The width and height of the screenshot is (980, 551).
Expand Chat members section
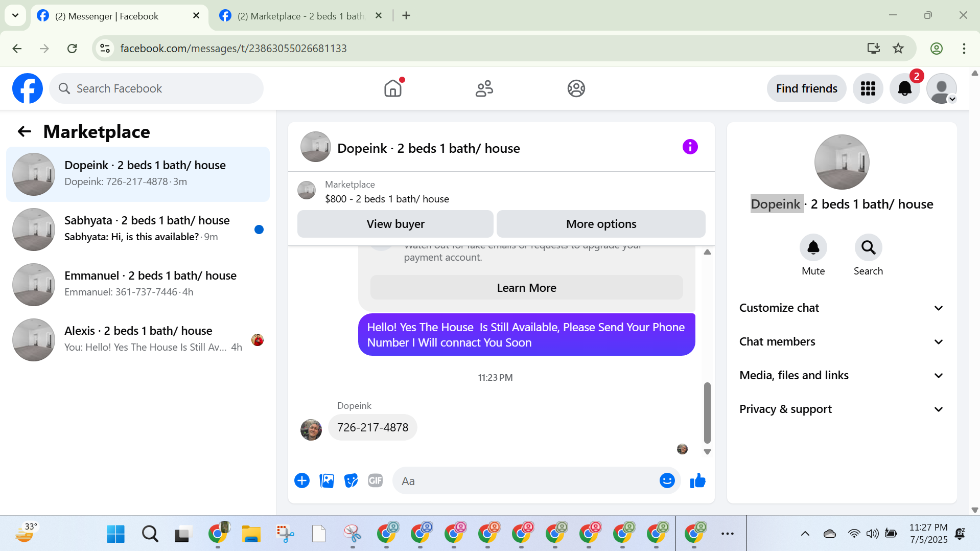pos(841,341)
